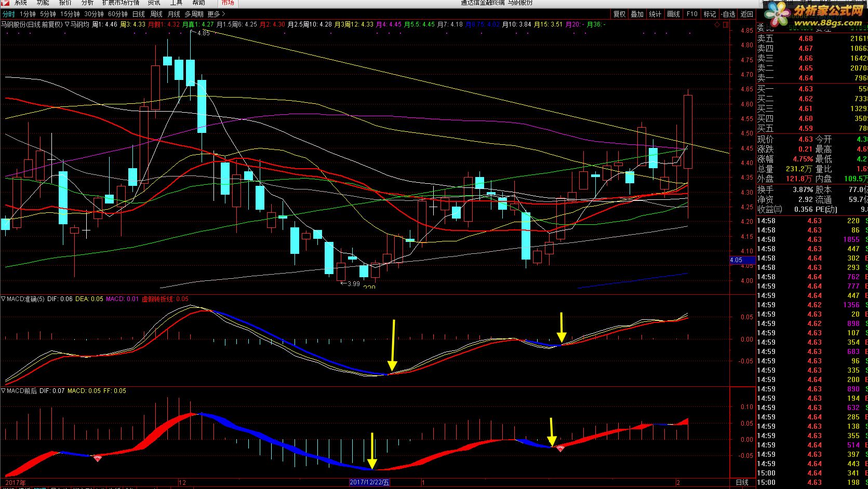This screenshot has height=489, width=868.
Task: Switch to 分时 period view
Action: tap(9, 14)
